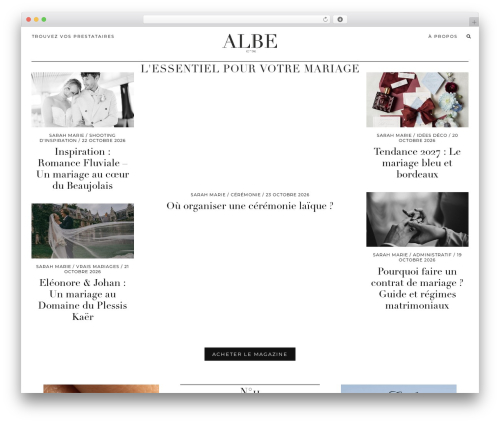
Task: Open À propos menu item
Action: pos(442,36)
